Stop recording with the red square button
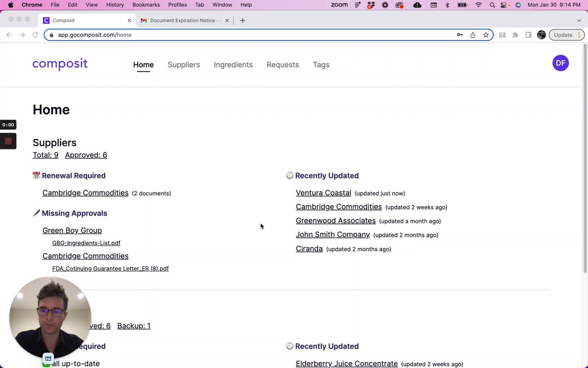This screenshot has width=588, height=368. click(8, 141)
